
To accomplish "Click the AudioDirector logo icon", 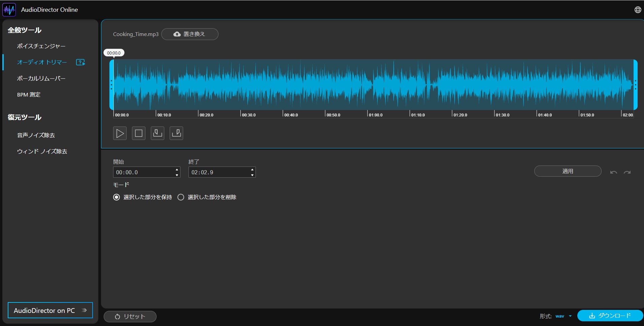I will coord(9,10).
